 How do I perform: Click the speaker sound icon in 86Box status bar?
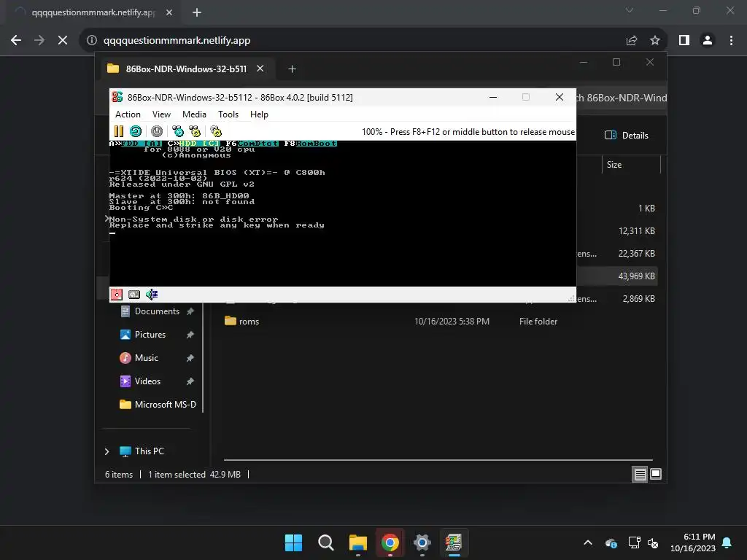click(152, 295)
